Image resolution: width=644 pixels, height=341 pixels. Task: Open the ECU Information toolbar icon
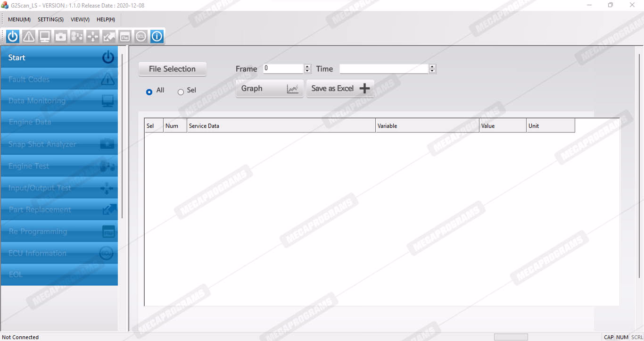coord(141,36)
